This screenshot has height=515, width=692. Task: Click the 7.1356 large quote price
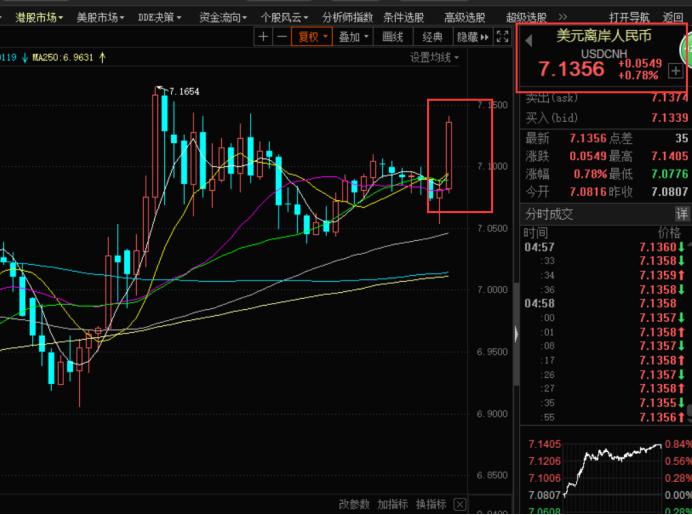[571, 69]
